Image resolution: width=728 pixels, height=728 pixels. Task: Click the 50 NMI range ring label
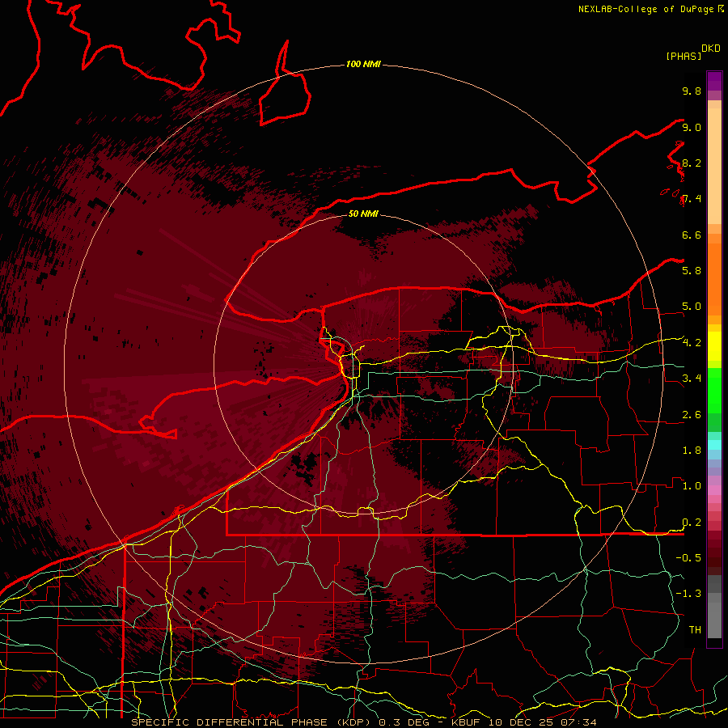(363, 214)
